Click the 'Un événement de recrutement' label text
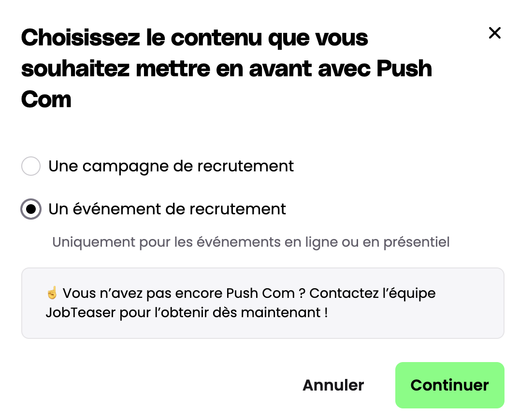519x420 pixels. click(167, 209)
